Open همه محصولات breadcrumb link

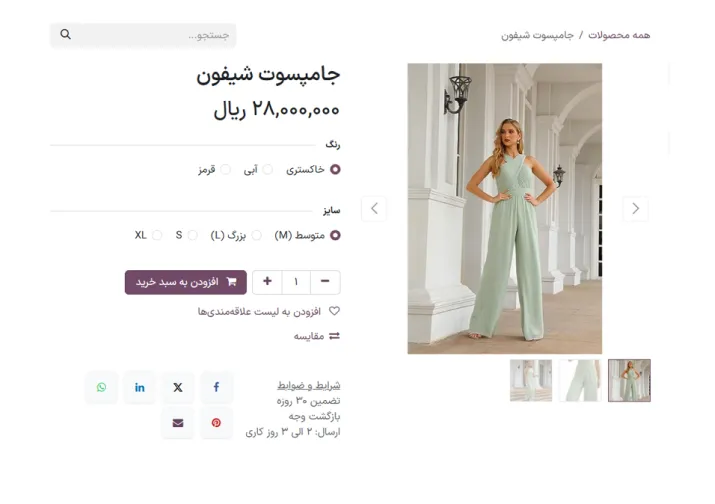619,35
